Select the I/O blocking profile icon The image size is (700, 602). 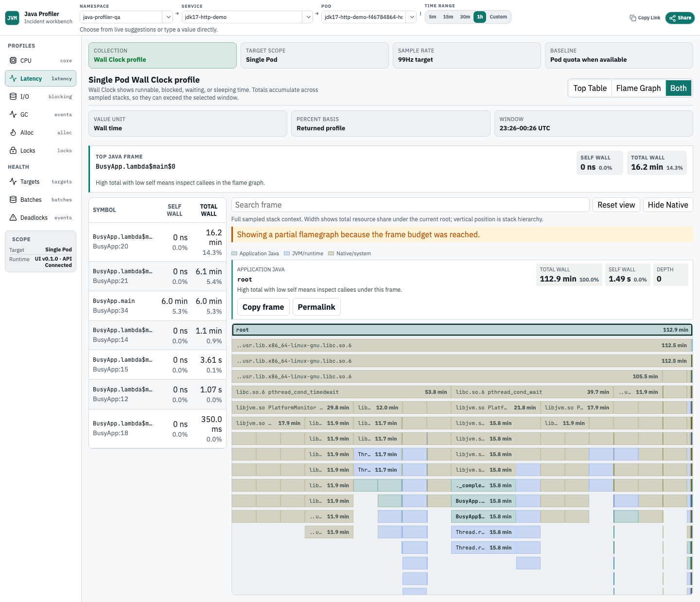coord(13,96)
